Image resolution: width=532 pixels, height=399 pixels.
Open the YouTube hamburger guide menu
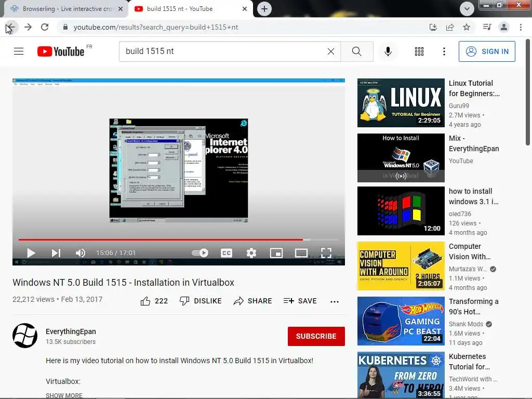19,51
